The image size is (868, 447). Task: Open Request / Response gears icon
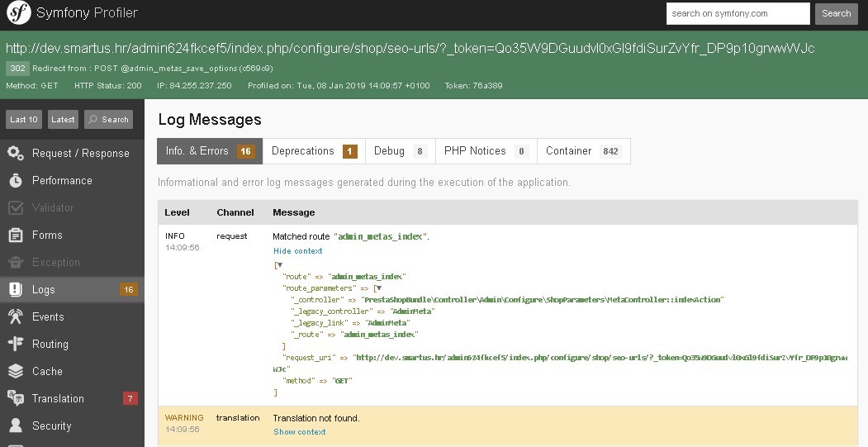(16, 154)
